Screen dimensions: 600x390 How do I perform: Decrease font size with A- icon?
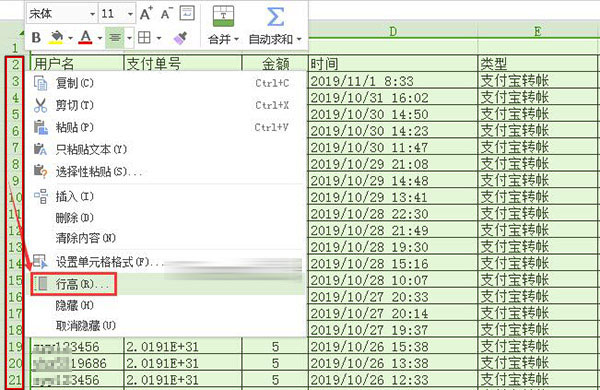click(x=166, y=14)
